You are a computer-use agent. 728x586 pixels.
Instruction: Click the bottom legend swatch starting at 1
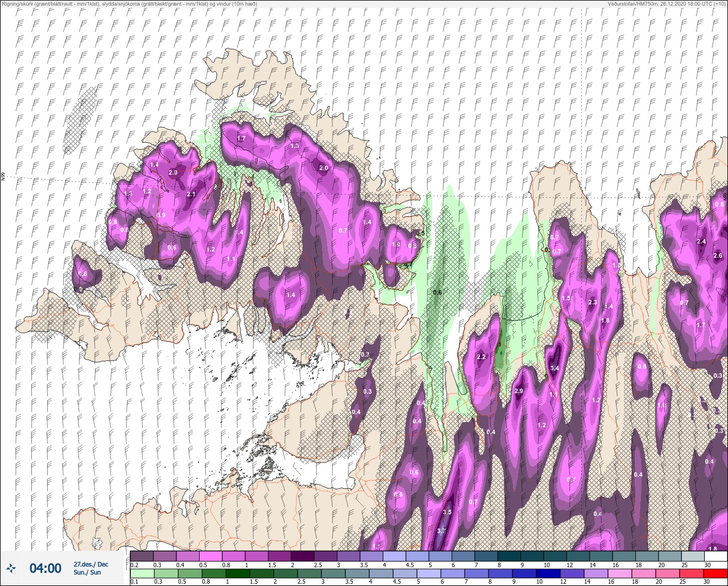click(238, 573)
